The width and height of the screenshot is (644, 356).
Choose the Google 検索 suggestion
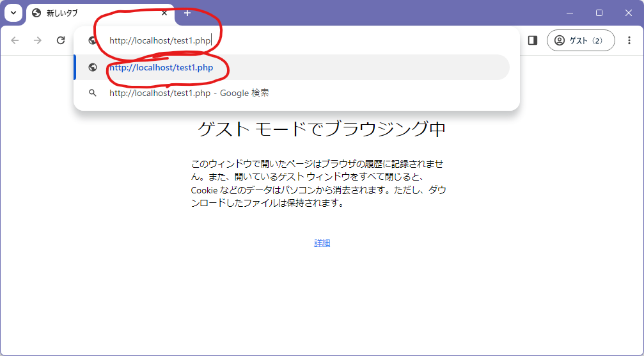189,93
